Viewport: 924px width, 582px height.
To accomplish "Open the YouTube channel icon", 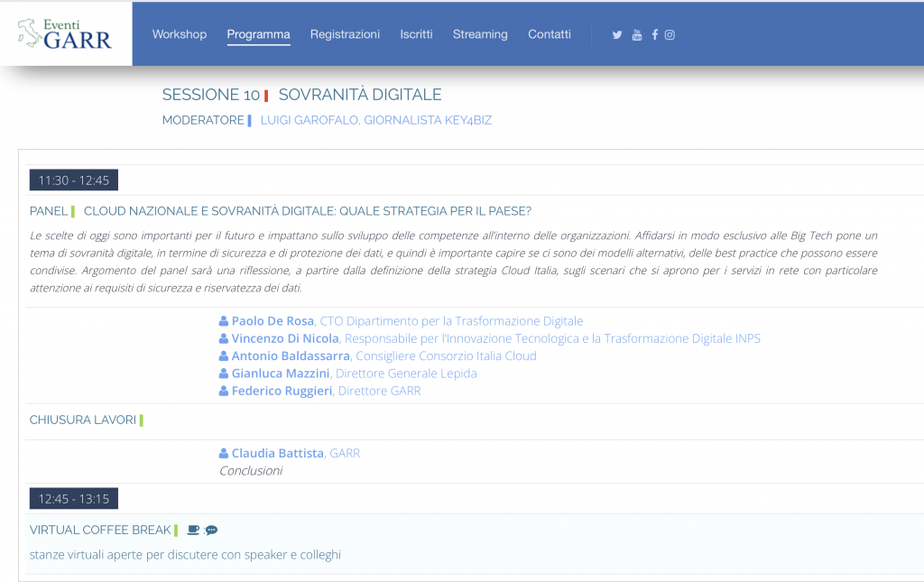I will pyautogui.click(x=637, y=35).
